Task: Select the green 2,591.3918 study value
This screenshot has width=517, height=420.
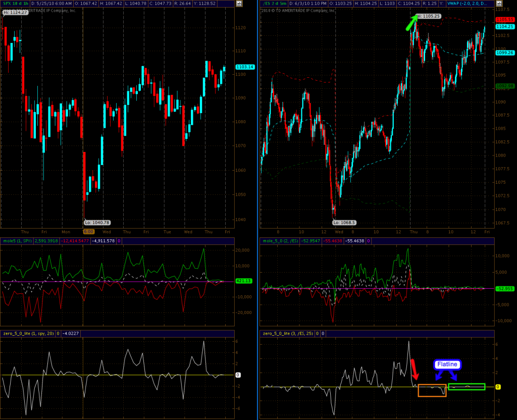Action: (x=46, y=241)
